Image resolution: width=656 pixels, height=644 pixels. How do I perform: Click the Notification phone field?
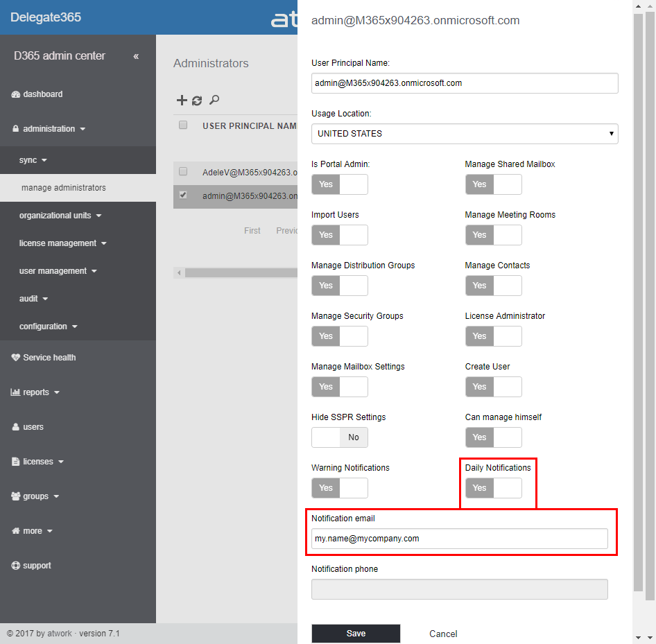[x=460, y=589]
